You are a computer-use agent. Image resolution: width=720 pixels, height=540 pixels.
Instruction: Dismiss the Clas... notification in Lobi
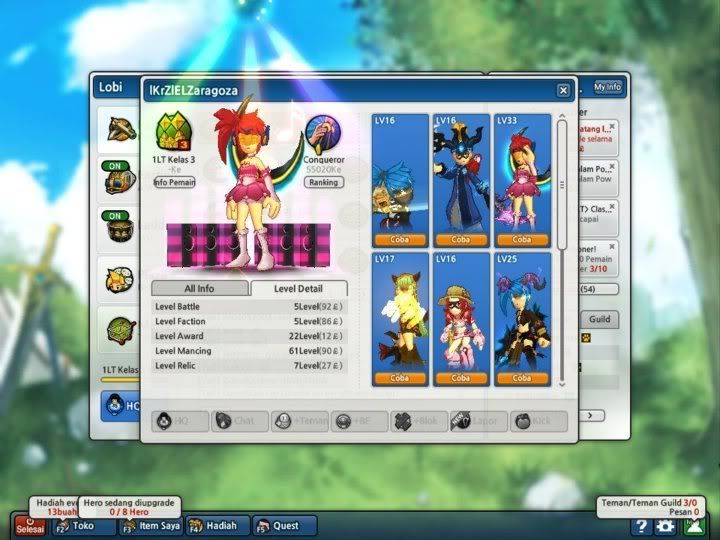pyautogui.click(x=612, y=207)
